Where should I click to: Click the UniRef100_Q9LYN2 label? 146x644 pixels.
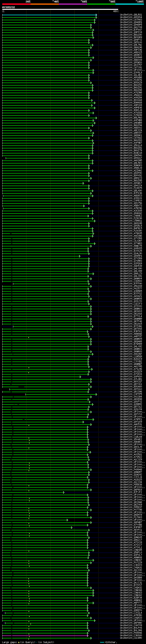click(131, 45)
